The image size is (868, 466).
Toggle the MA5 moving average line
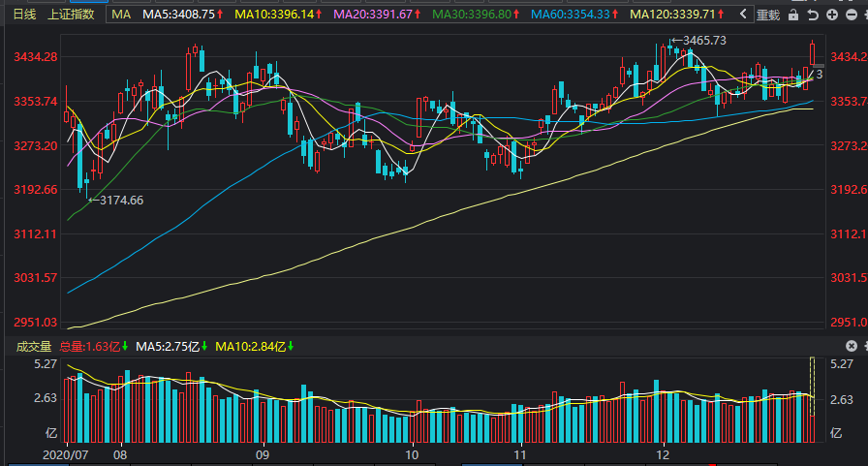[x=183, y=15]
